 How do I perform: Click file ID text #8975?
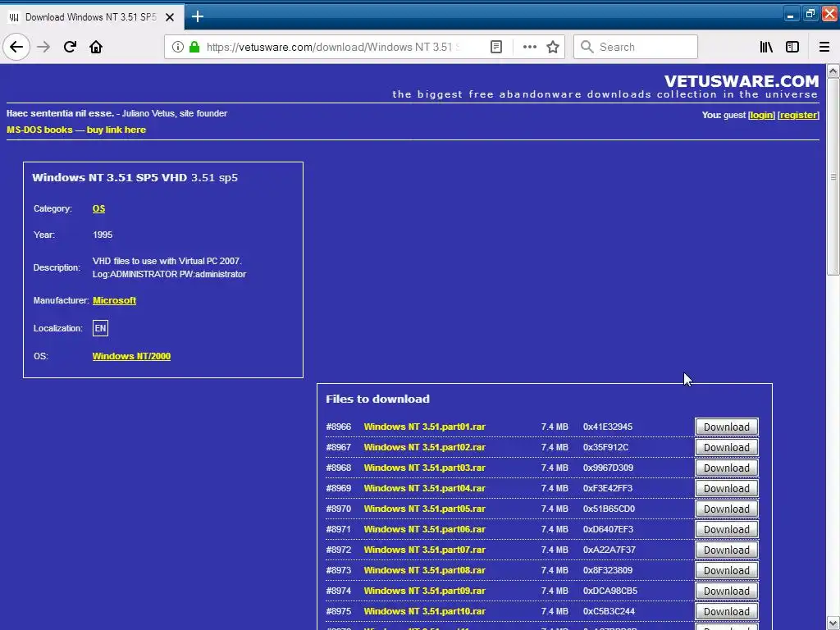(x=339, y=611)
